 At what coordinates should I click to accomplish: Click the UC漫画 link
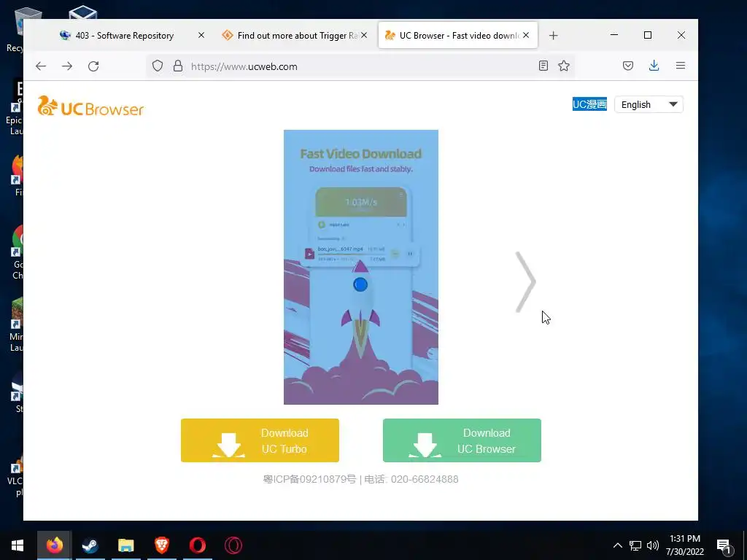coord(589,104)
